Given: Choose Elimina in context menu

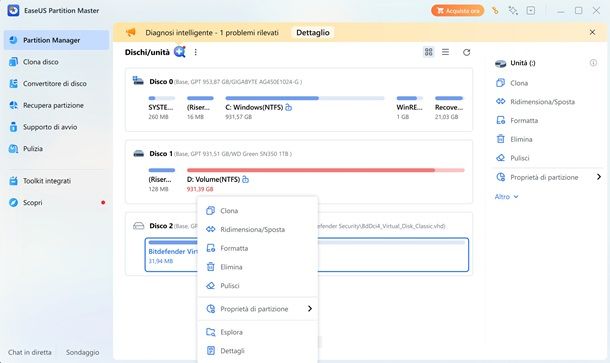Looking at the screenshot, I should pos(258,267).
